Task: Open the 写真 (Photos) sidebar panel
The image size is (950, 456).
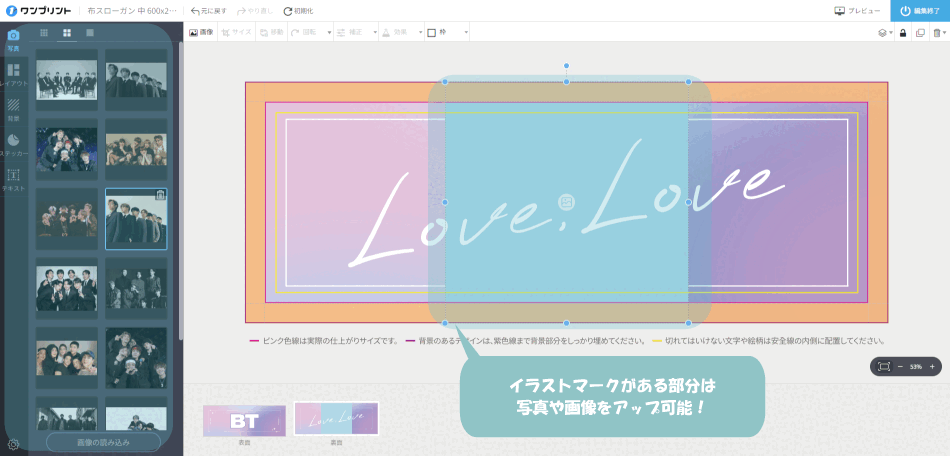Action: pyautogui.click(x=13, y=38)
